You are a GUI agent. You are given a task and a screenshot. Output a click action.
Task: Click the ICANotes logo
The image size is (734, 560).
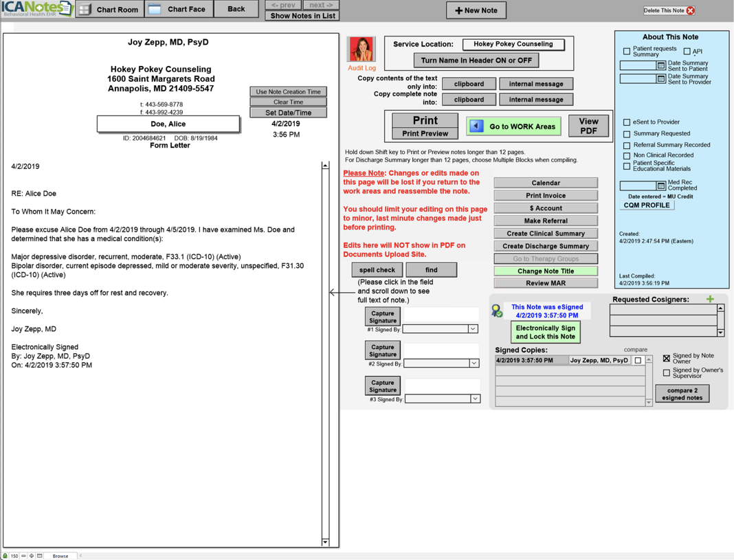point(36,9)
